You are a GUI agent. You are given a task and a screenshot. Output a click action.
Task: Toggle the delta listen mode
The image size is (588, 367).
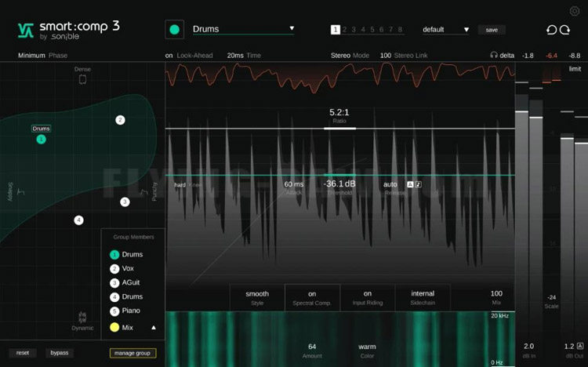(507, 55)
